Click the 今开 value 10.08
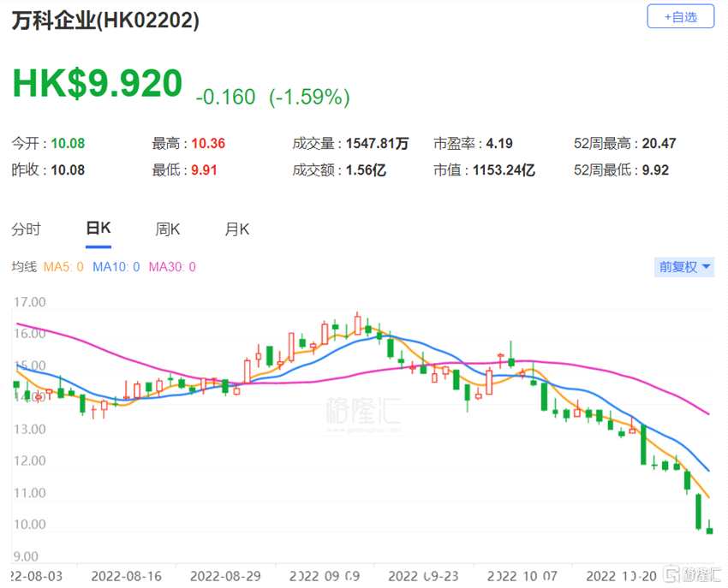The width and height of the screenshot is (728, 588). (68, 144)
